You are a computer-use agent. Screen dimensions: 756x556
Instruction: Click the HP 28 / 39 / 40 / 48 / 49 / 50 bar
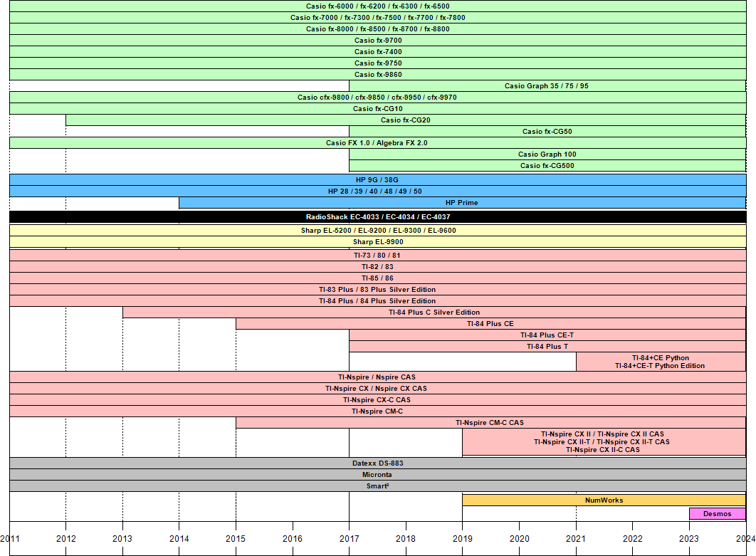[378, 192]
